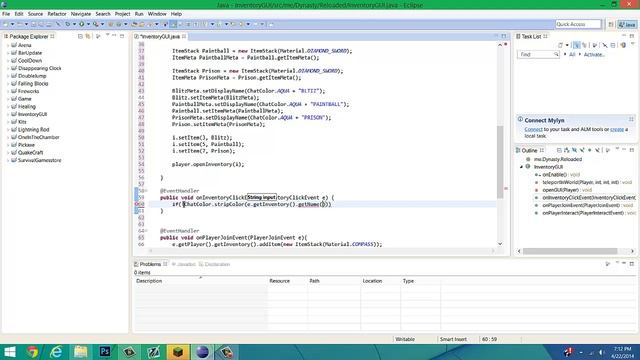Expand the Arena project in Package Explorer
640x360 pixels.
(8, 45)
